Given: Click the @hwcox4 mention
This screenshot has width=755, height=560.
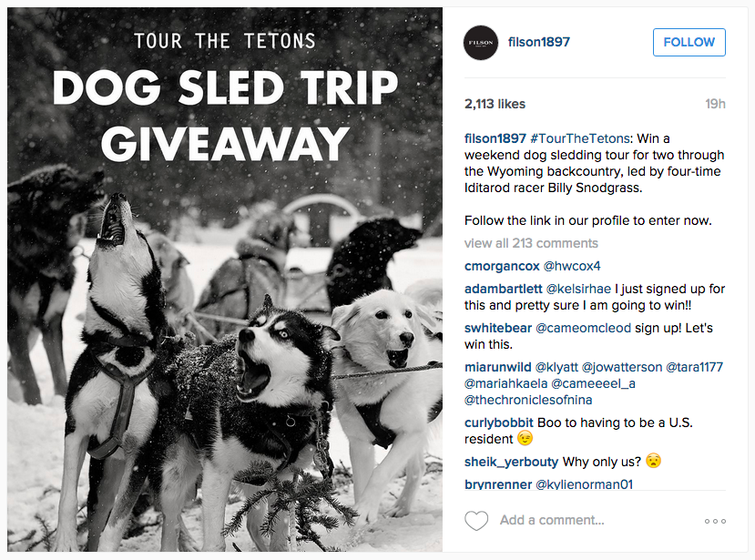Looking at the screenshot, I should tap(571, 266).
